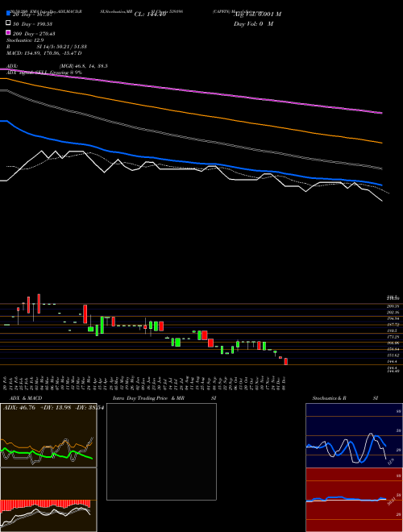Image resolution: width=403 pixels, height=532 pixels.
Task: Open the empty Intra Day Trading Price chart
Action: point(161,451)
